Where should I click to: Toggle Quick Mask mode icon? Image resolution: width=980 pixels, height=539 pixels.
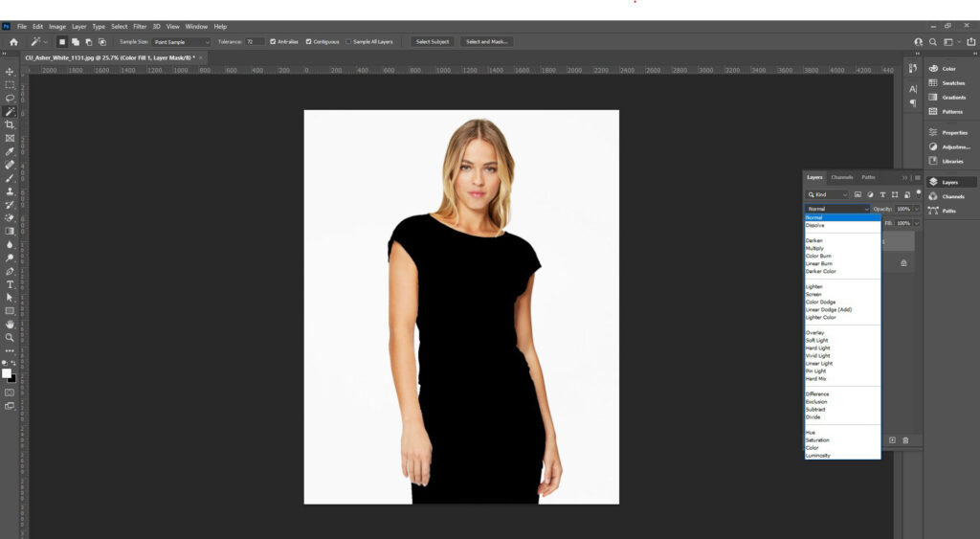pyautogui.click(x=10, y=393)
